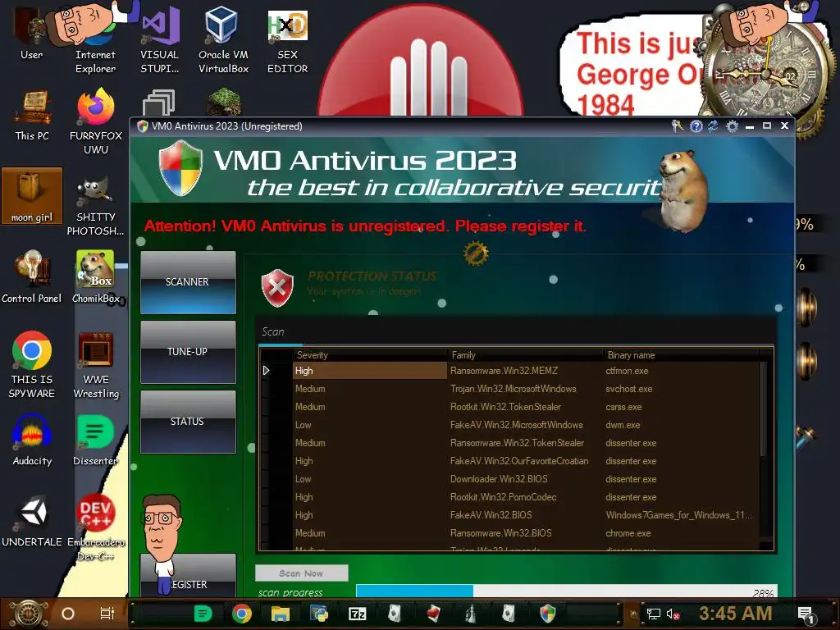Open Task View on taskbar
The image size is (840, 630).
[x=107, y=614]
